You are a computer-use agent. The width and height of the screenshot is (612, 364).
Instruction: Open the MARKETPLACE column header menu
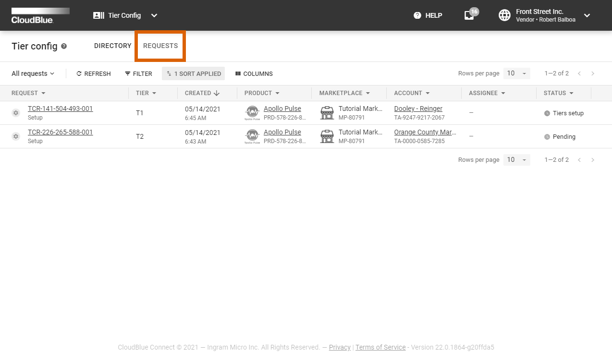[345, 93]
